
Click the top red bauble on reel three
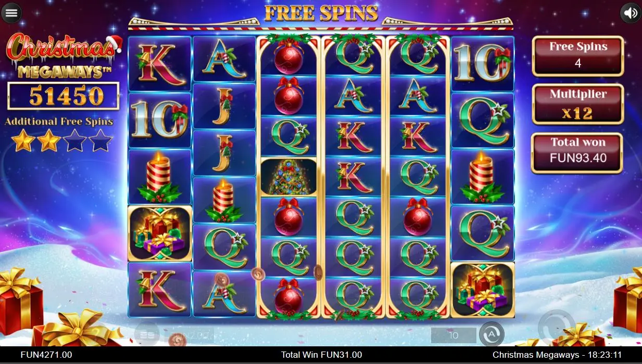pyautogui.click(x=288, y=56)
